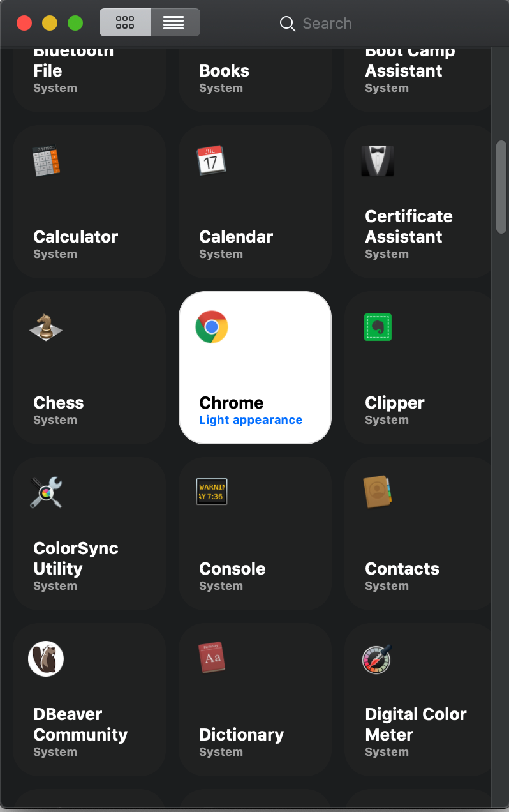
Task: Click System label under Certificate Assistant
Action: point(387,254)
